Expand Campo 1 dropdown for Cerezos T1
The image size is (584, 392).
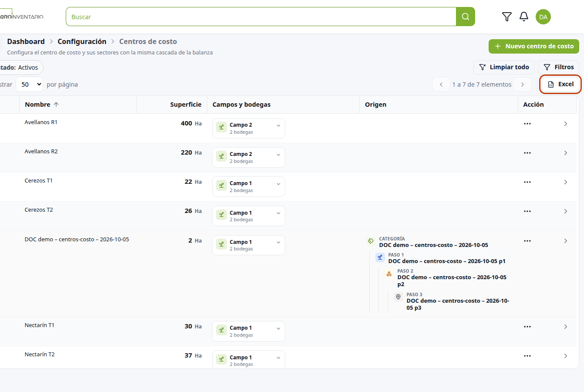tap(249, 186)
